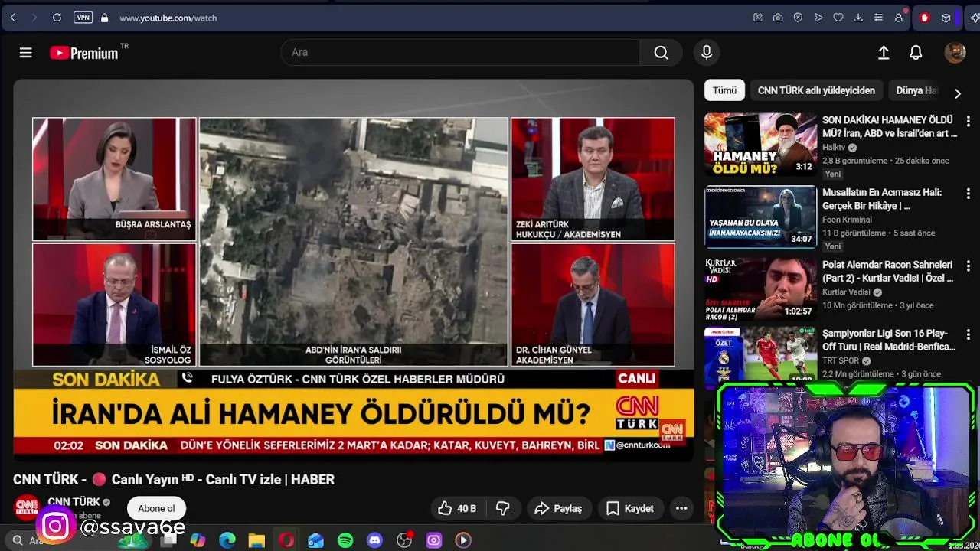Dislike the CNN TÜRK live video
This screenshot has height=551, width=980.
(503, 508)
